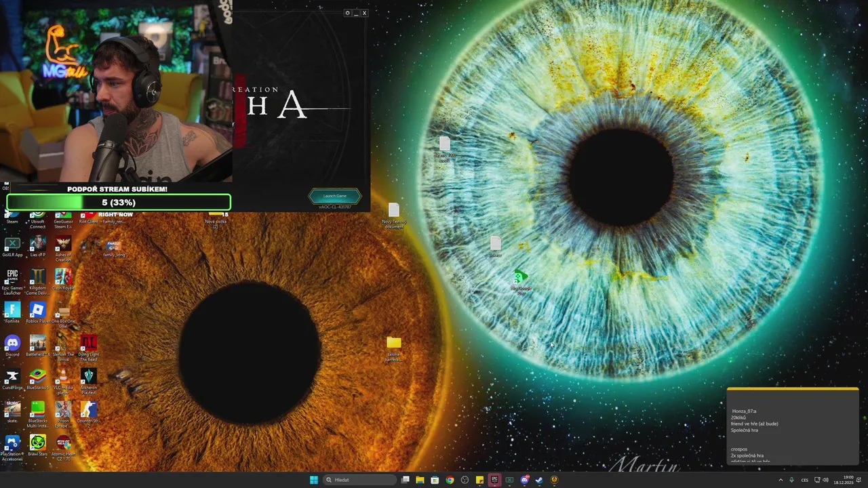The height and width of the screenshot is (488, 868).
Task: Select the VLC media player desktop icon
Action: (x=63, y=382)
